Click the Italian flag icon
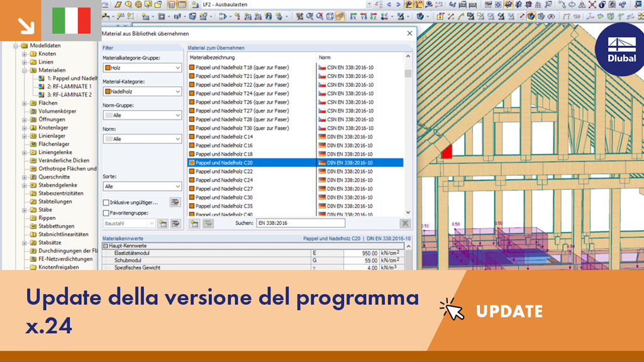This screenshot has width=644, height=362. (x=71, y=21)
